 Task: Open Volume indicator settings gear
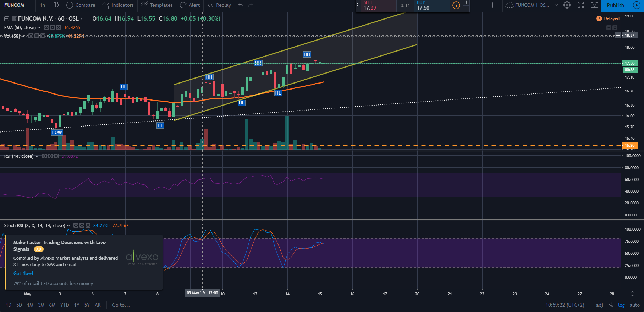37,36
